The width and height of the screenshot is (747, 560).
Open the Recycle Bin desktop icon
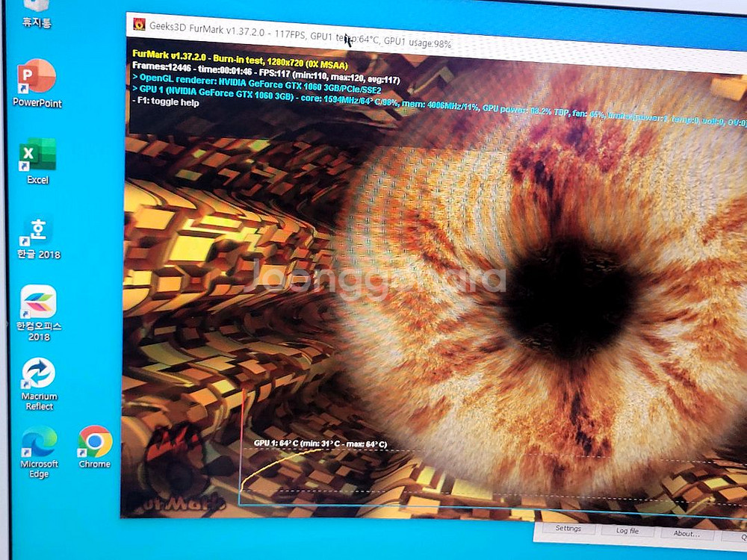(x=36, y=13)
